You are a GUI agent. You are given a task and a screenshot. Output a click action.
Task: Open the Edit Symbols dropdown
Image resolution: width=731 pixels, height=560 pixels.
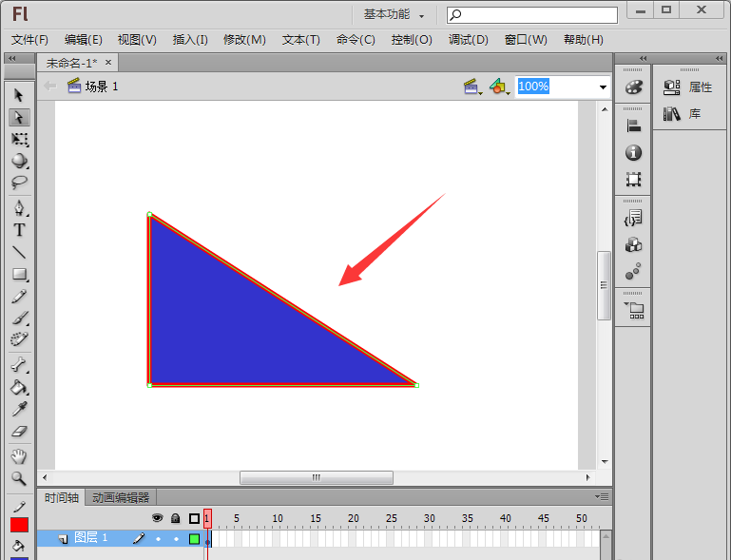(x=499, y=87)
